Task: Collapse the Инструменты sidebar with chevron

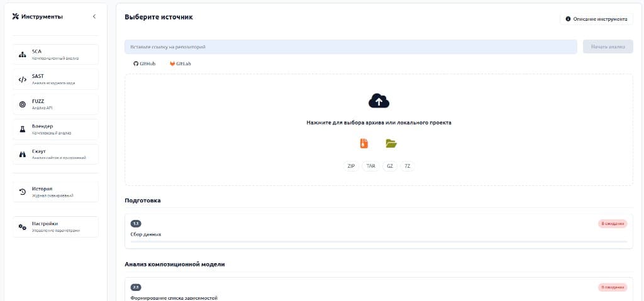Action: [94, 17]
